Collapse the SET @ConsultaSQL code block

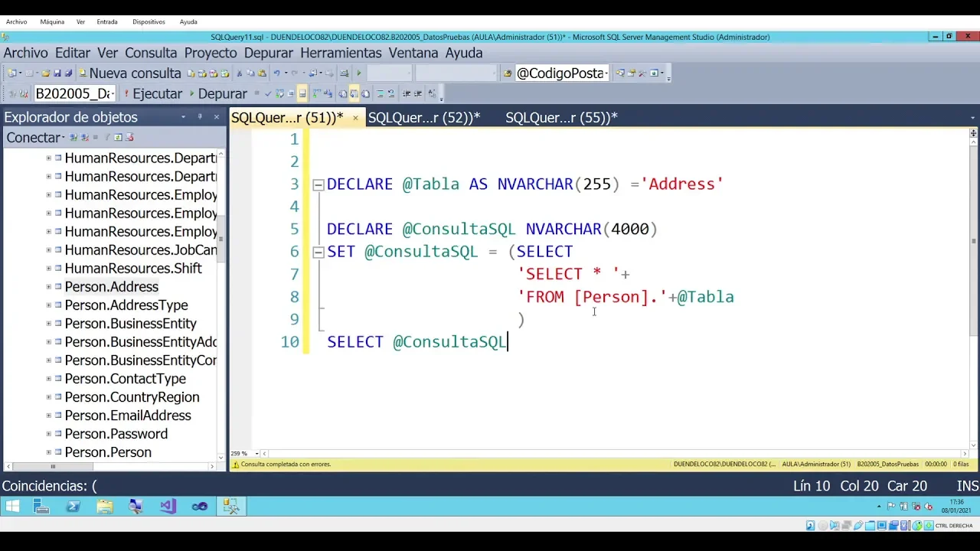[318, 252]
